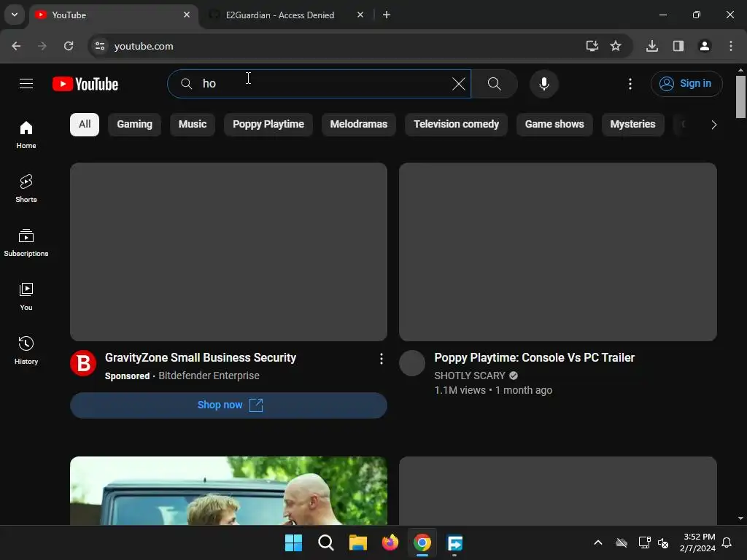Select the Mysteries filter chip
This screenshot has height=560, width=747.
[632, 124]
